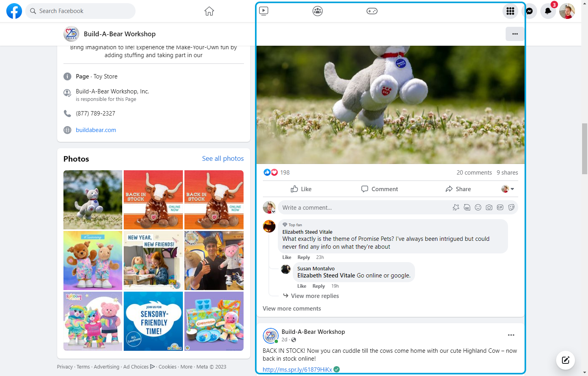Attach a photo via camera icon

489,207
